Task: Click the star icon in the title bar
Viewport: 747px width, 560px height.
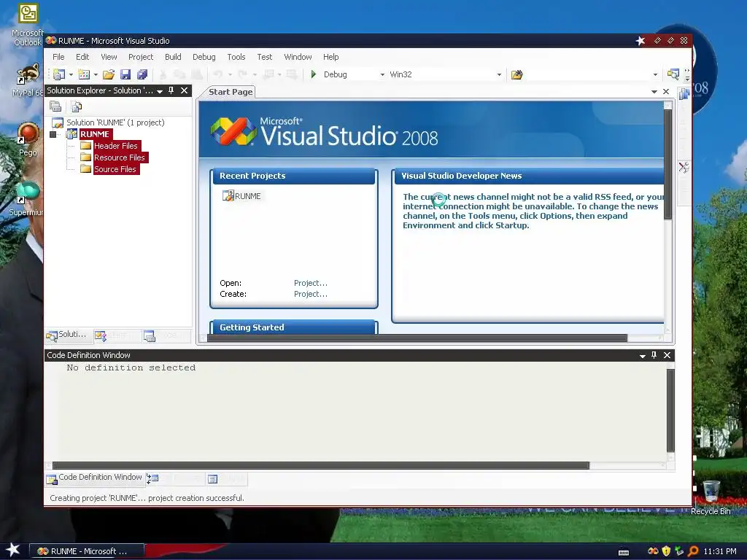Action: (x=640, y=41)
